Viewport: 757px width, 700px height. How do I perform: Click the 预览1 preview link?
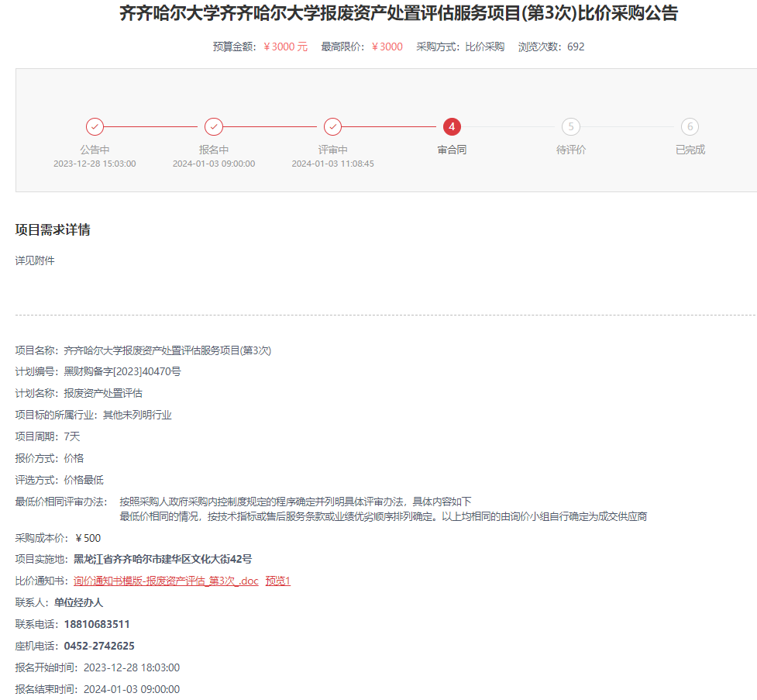pyautogui.click(x=278, y=581)
